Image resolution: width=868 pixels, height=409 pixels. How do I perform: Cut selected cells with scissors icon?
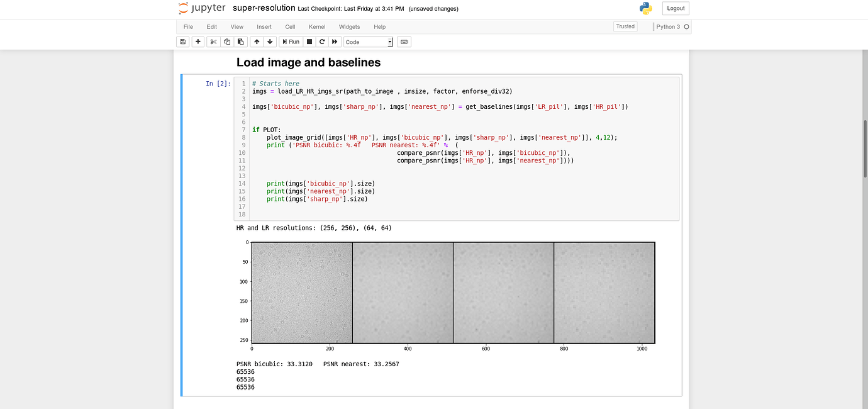[x=213, y=42]
